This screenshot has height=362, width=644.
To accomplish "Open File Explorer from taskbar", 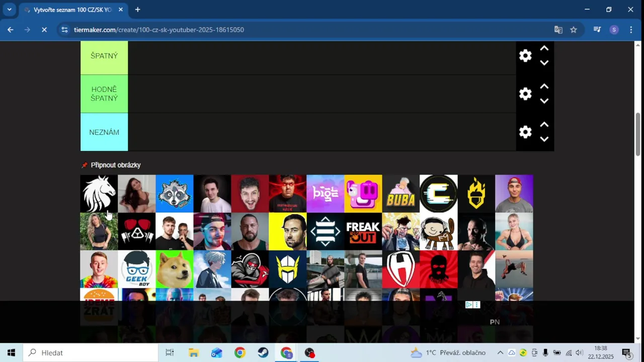I will 193,352.
